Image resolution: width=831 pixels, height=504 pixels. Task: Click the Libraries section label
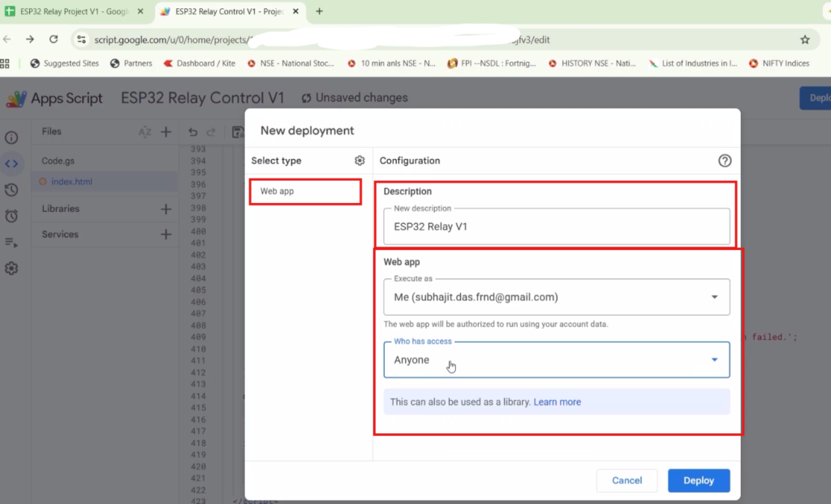pos(60,209)
